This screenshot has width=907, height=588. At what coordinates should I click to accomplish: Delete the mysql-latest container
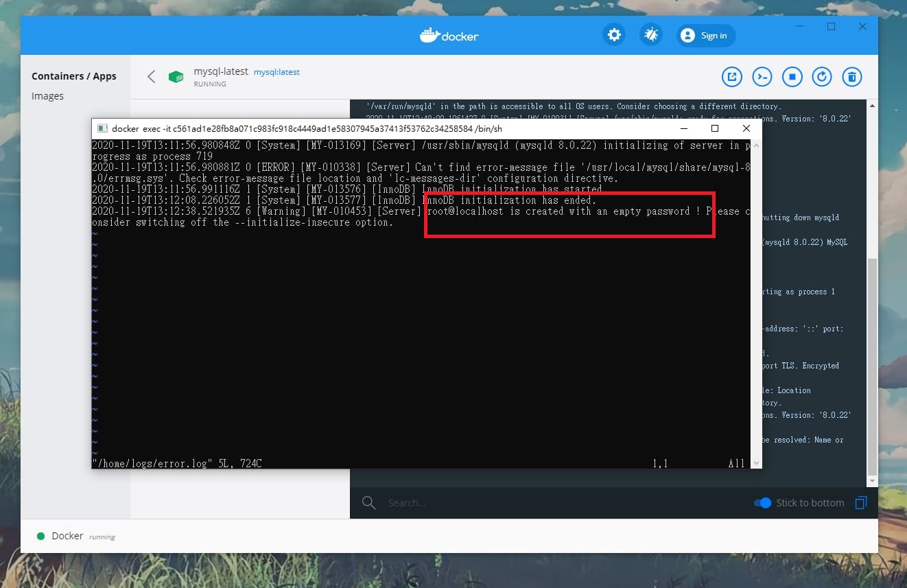pyautogui.click(x=851, y=77)
